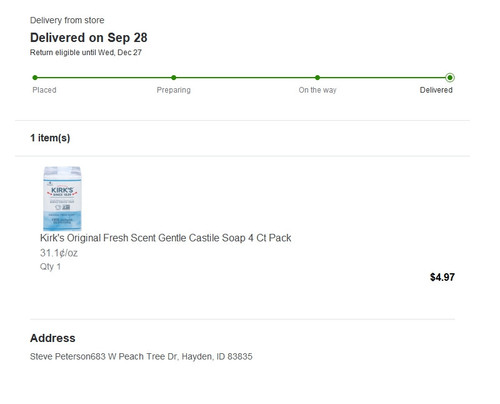Click the $4.97 item price

click(442, 277)
